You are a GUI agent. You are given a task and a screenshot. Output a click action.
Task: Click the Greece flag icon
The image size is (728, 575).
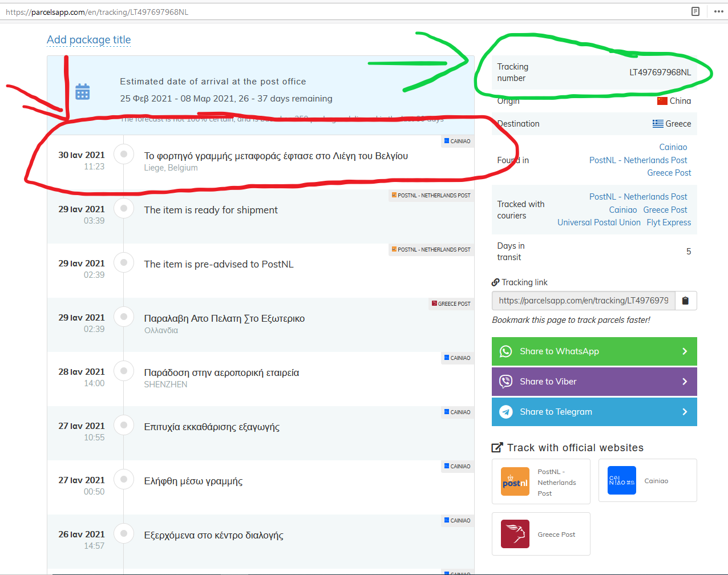click(x=658, y=124)
